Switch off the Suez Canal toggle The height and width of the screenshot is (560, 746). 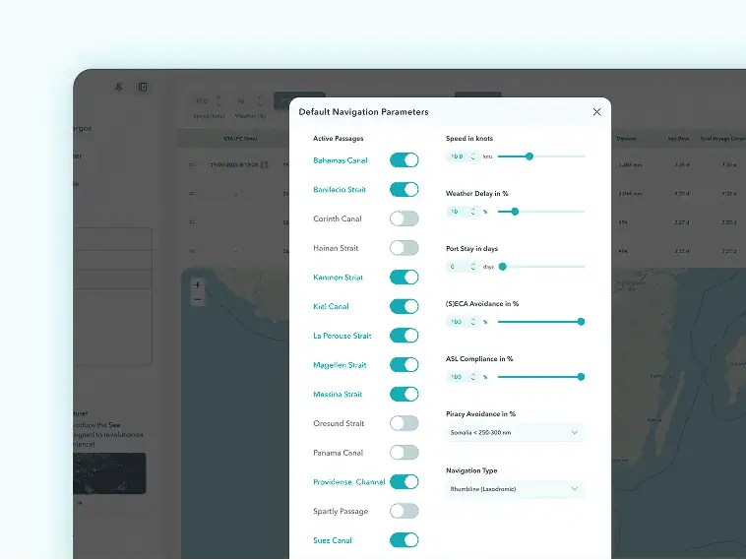click(404, 540)
